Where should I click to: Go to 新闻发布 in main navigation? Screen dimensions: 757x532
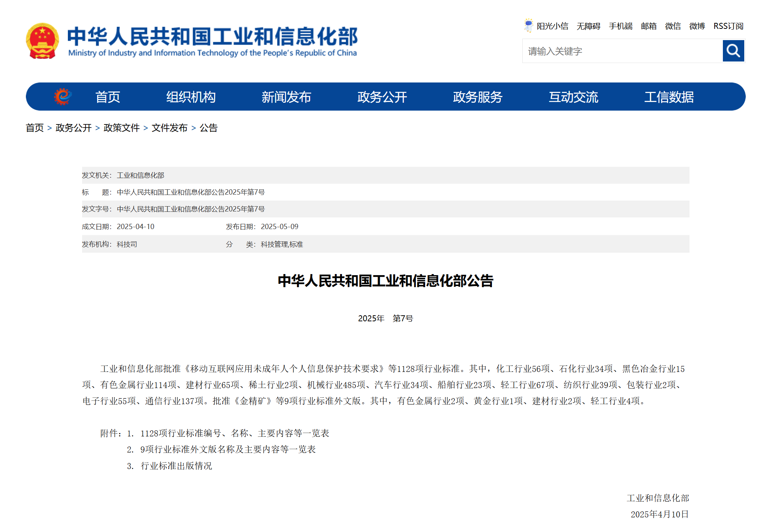pyautogui.click(x=286, y=97)
